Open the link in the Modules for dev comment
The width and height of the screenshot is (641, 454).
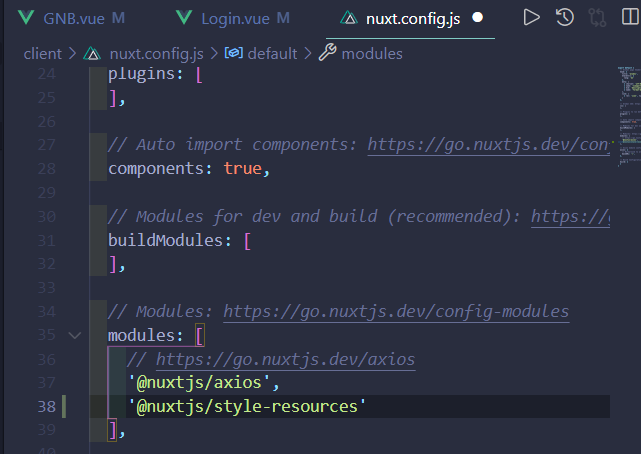click(x=570, y=217)
